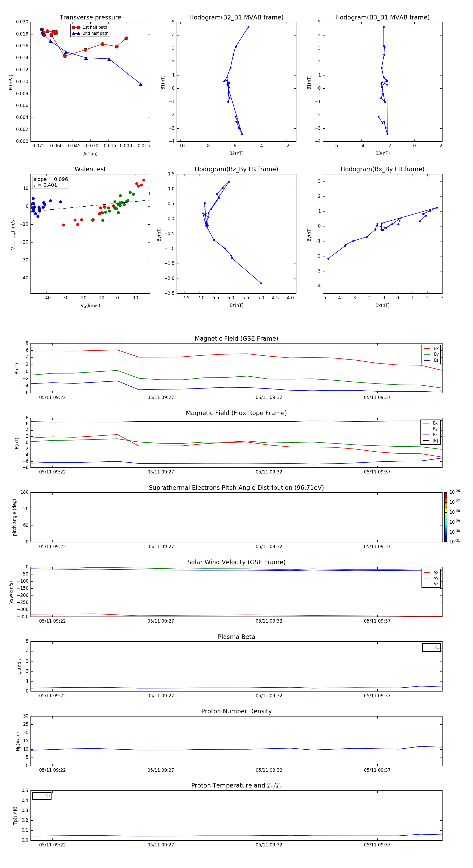473x868 pixels.
Task: Click the 'Plasma Beta' plot title
Action: point(236,637)
